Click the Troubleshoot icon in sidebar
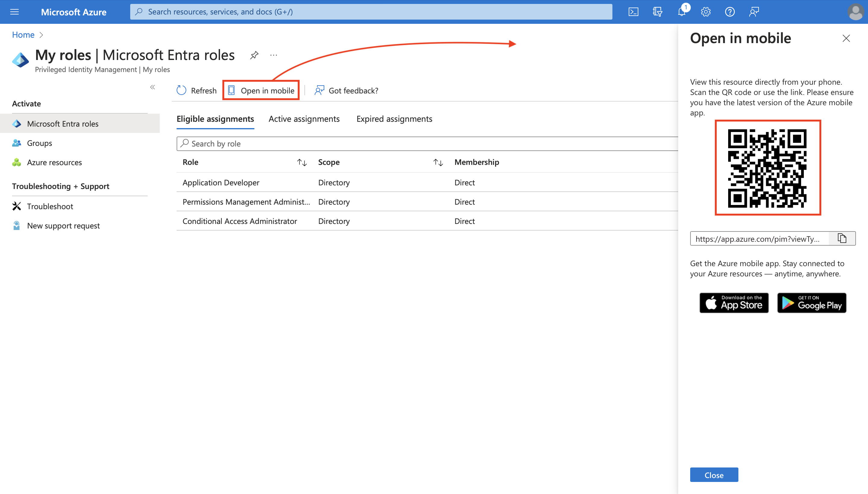Viewport: 868px width, 494px height. [16, 206]
